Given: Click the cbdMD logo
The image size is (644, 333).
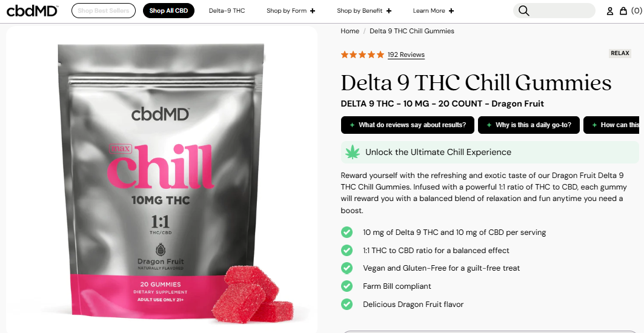Looking at the screenshot, I should 32,11.
